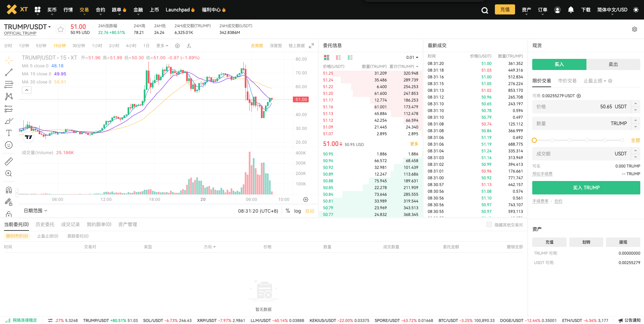Switch to 历史委托 tab

click(x=45, y=224)
